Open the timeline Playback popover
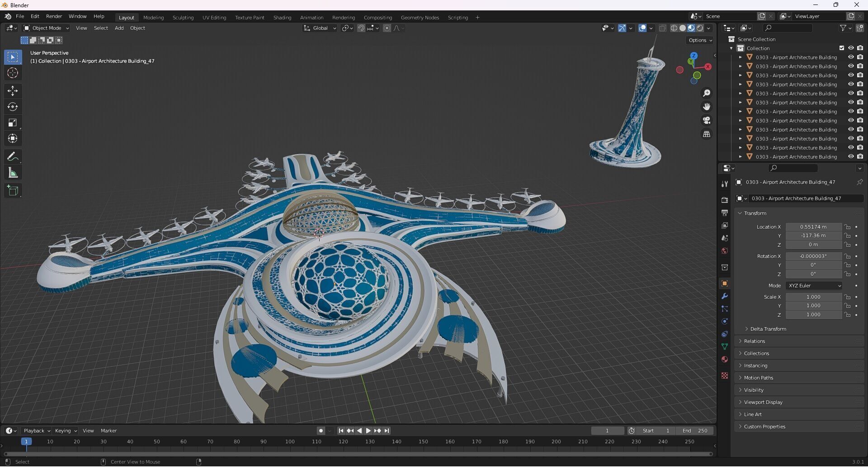Viewport: 868px width, 470px height. (36, 431)
